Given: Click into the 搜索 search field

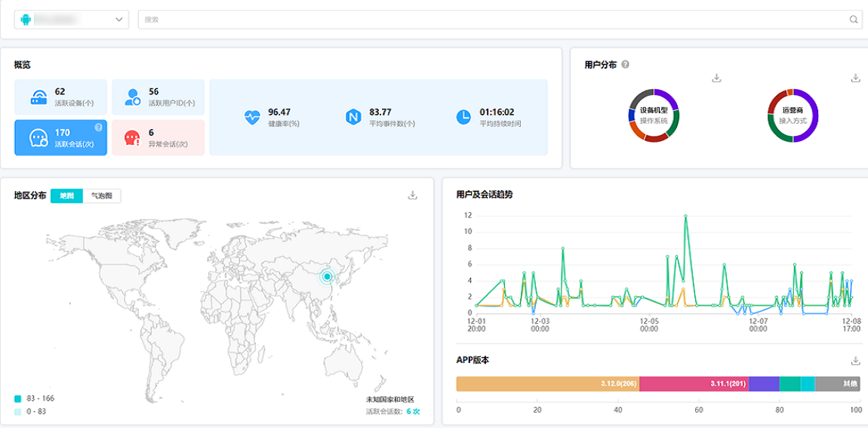Looking at the screenshot, I should (x=491, y=20).
